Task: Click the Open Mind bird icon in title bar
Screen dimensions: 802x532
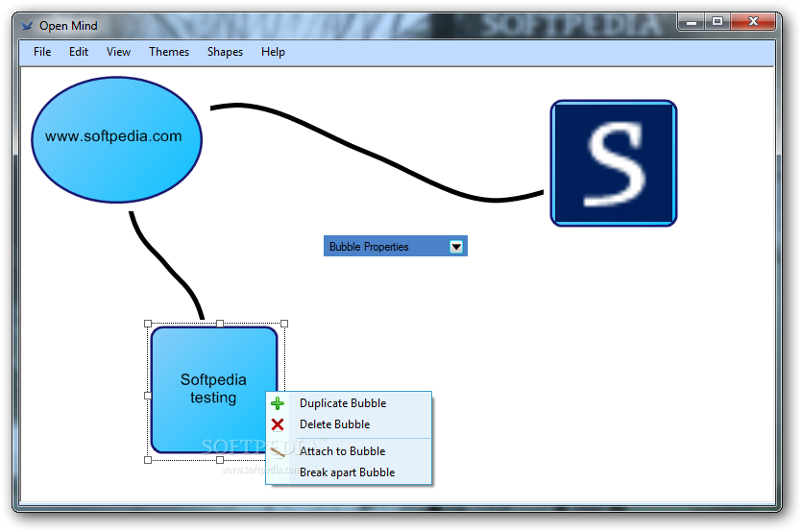Action: coord(27,25)
